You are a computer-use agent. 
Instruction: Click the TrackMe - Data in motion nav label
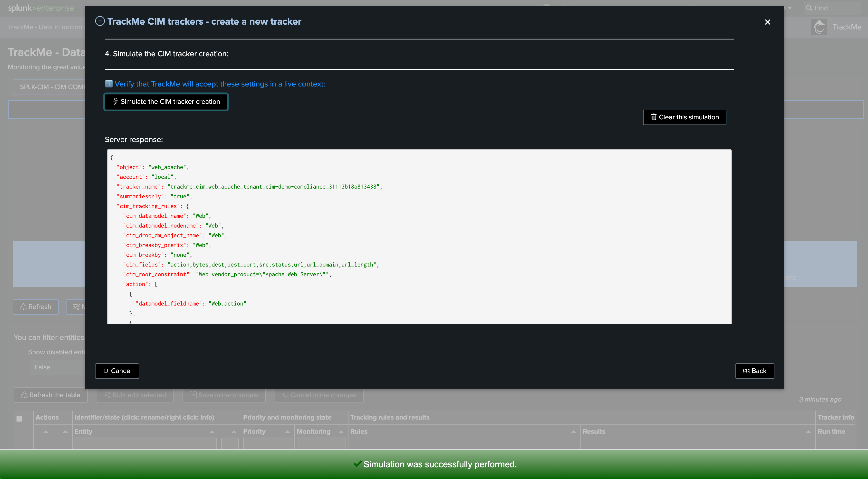46,27
